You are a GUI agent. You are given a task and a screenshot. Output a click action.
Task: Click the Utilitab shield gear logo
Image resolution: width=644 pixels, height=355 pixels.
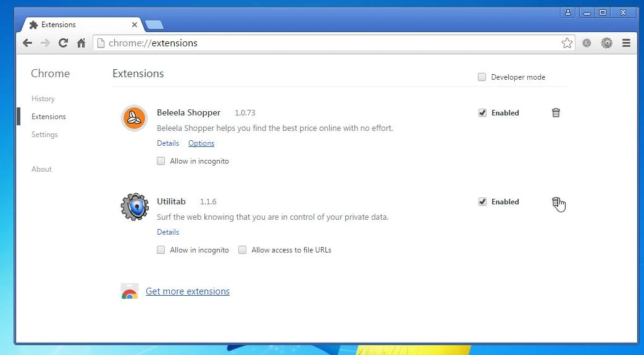pyautogui.click(x=135, y=207)
